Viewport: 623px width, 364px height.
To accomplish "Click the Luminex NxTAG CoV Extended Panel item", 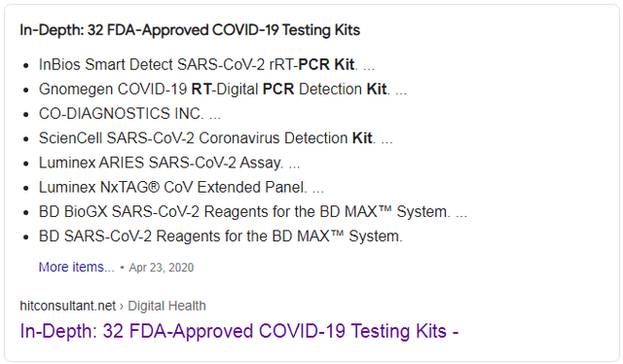I will pyautogui.click(x=181, y=187).
